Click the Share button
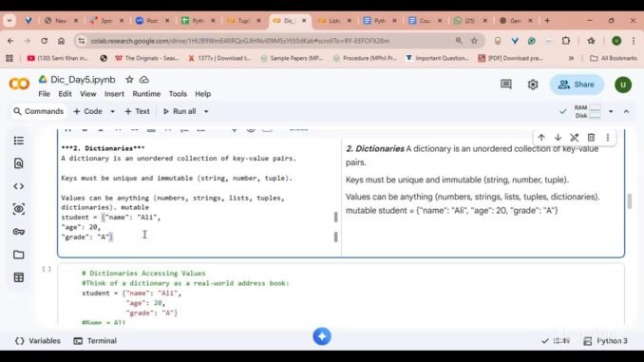This screenshot has height=362, width=644. point(577,85)
